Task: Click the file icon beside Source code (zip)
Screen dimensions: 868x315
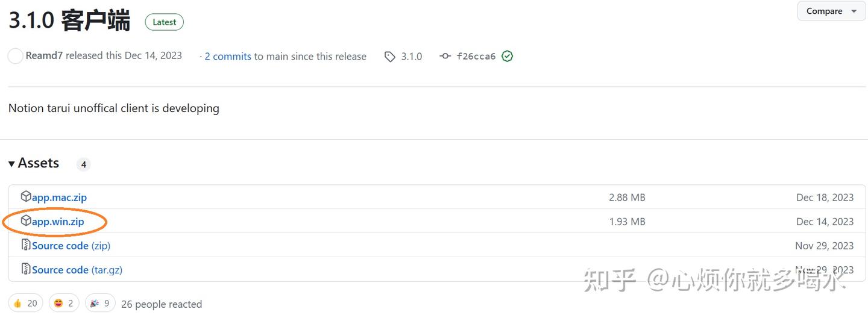Action: (26, 245)
